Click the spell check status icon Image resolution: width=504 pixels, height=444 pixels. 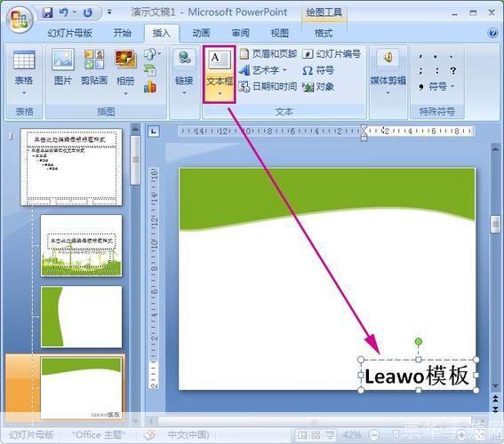[x=149, y=435]
